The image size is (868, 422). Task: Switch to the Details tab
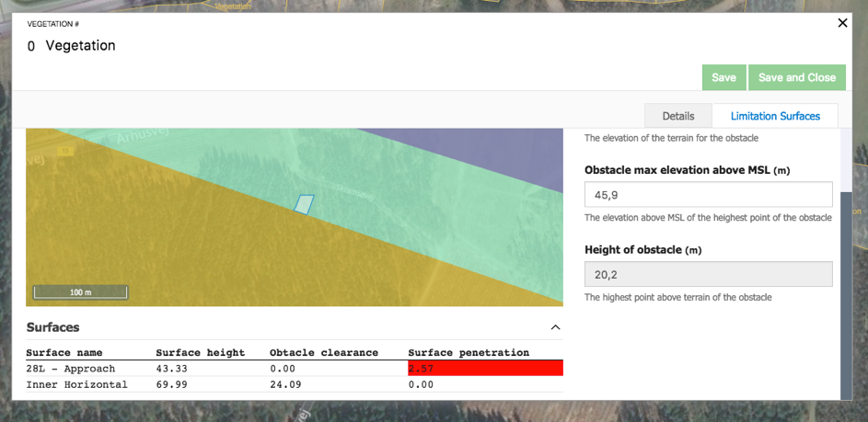678,116
